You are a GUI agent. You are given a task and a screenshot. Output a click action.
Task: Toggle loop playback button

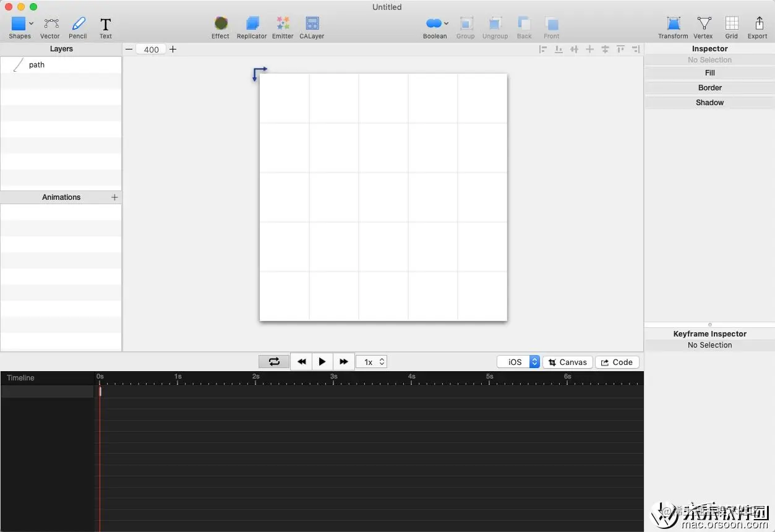(274, 362)
